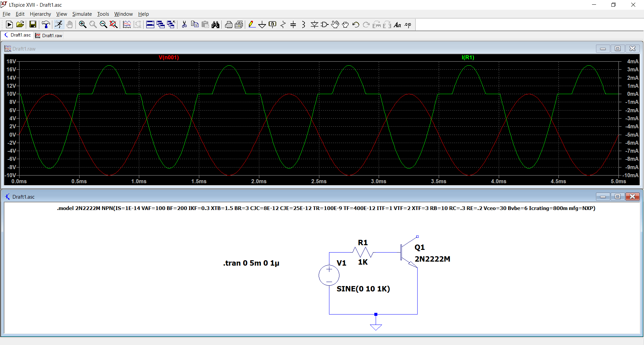The width and height of the screenshot is (644, 345).
Task: Select the Drag hand tool
Action: click(345, 24)
